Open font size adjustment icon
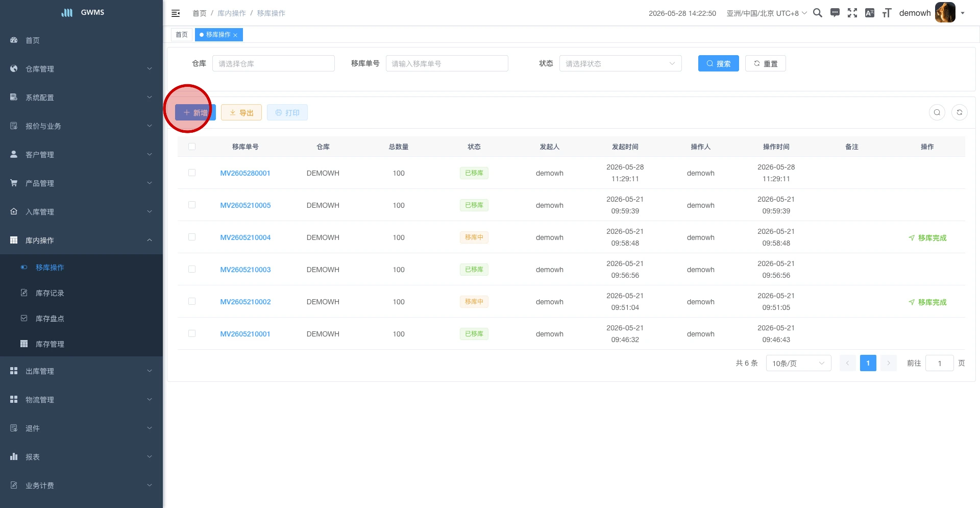Screen dimensions: 980x508 887,13
